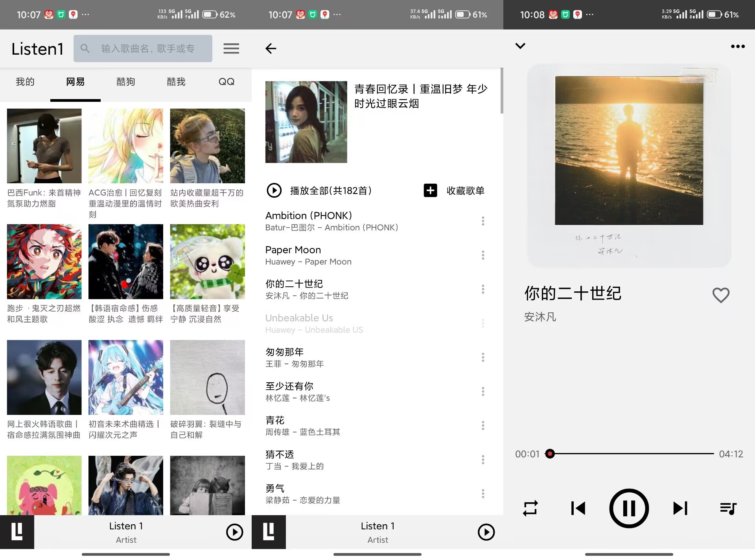Viewport: 755px width, 560px height.
Task: Open the overflow menu on the player screen
Action: coord(738,46)
